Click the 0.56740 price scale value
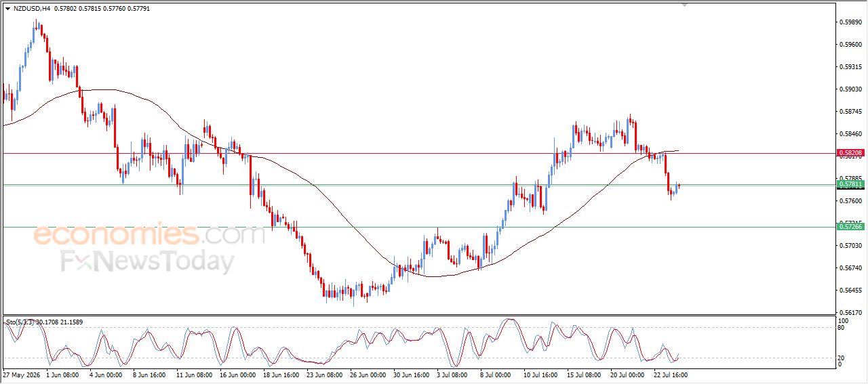868x384 pixels. [x=851, y=268]
